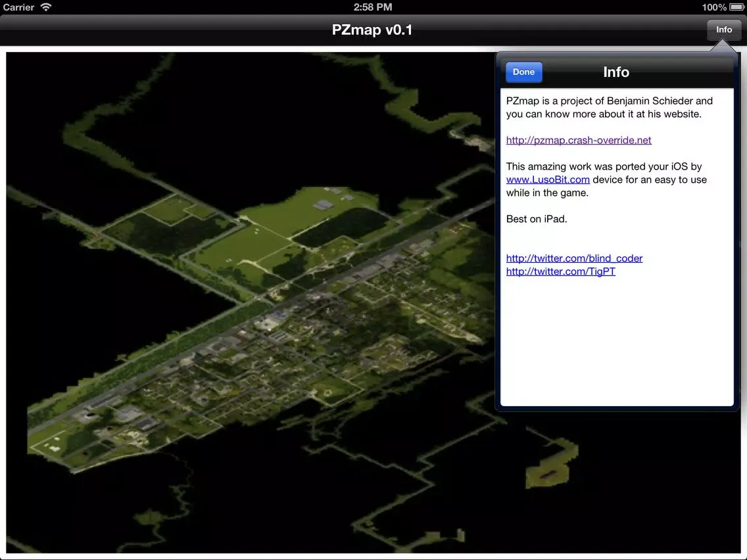Tap the Wi-Fi icon in the status bar
Image resolution: width=747 pixels, height=560 pixels.
pos(46,7)
